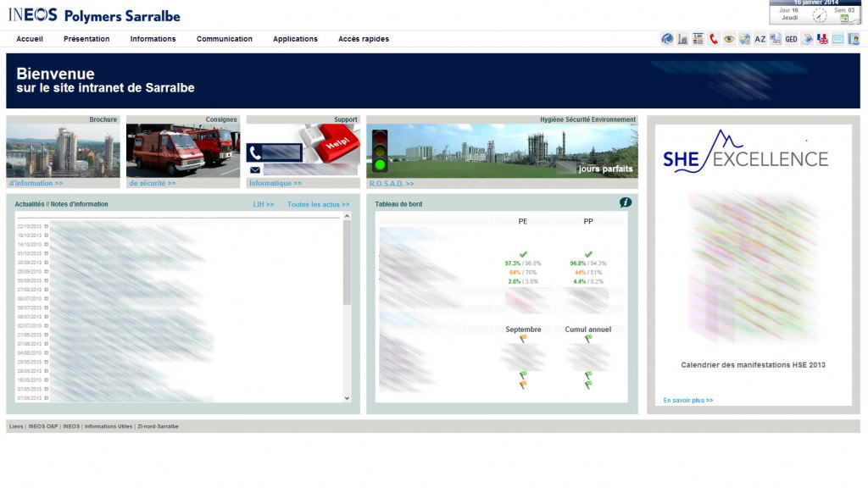Click the Septembre column heading
This screenshot has height=493, width=868.
click(523, 330)
